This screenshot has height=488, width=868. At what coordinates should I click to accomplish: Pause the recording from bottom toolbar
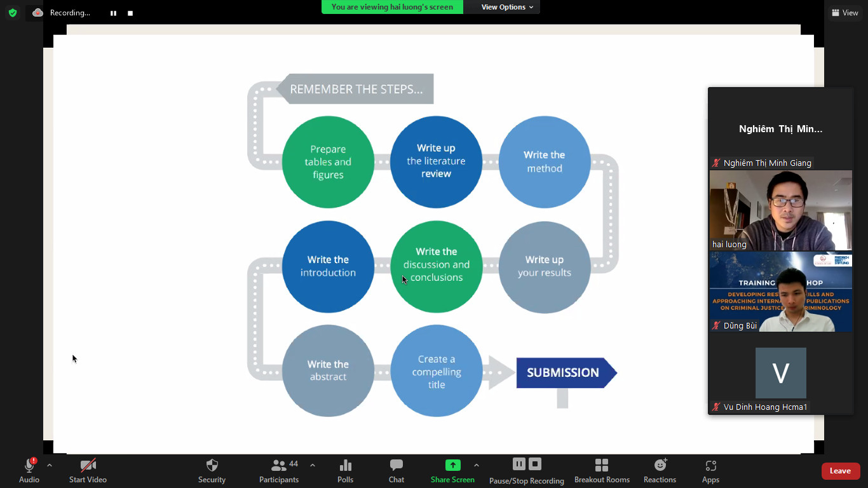click(519, 464)
